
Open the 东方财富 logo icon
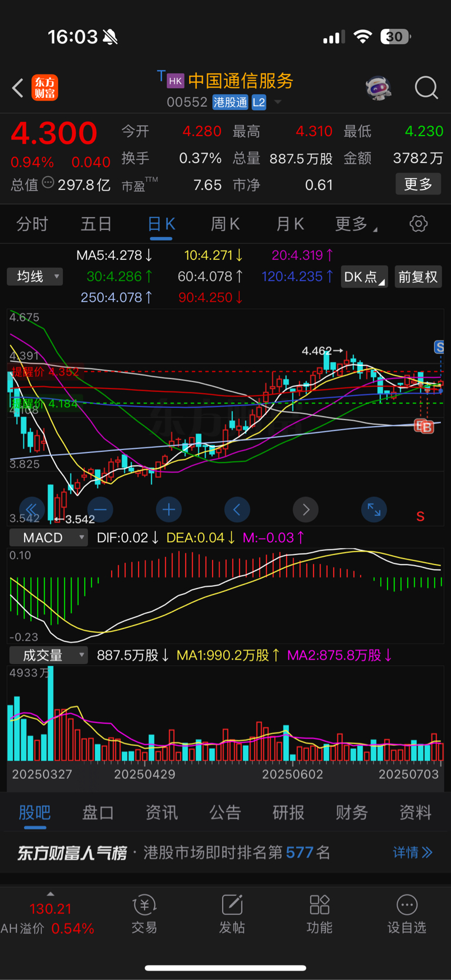45,88
